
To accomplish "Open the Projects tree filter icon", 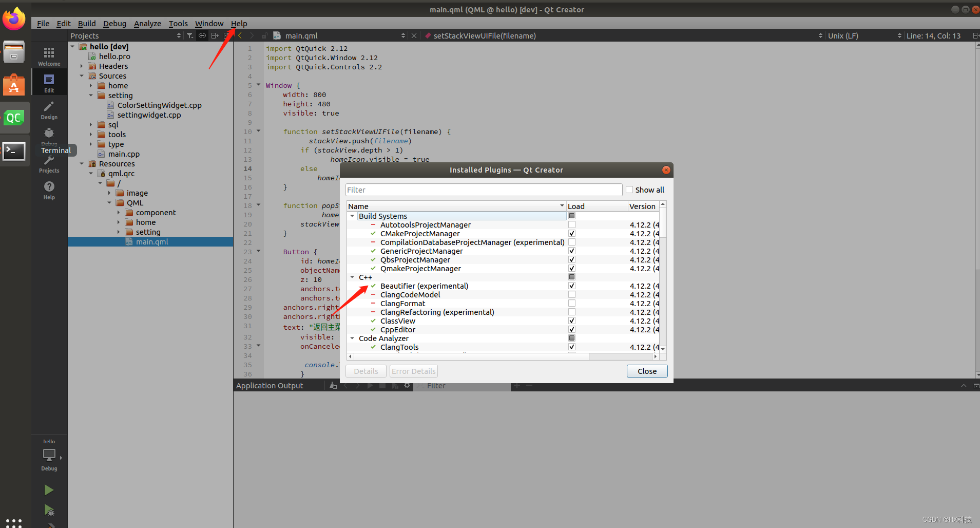I will (190, 35).
